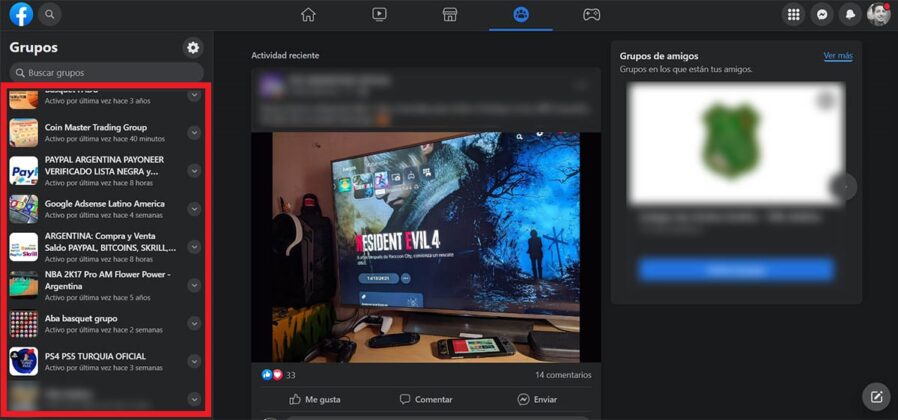898x420 pixels.
Task: Open ARGENTINA: Compra y Venta group thumbnail
Action: click(x=23, y=247)
